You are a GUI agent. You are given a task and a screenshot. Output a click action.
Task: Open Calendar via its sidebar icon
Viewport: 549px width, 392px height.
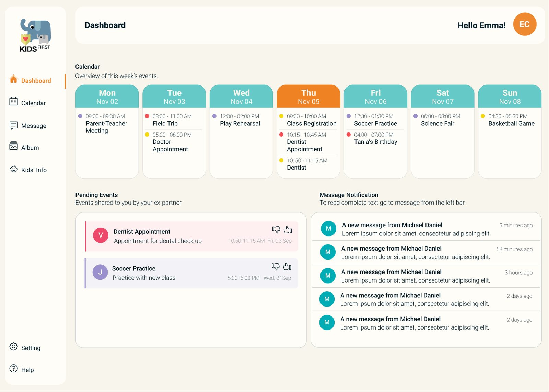coord(14,102)
